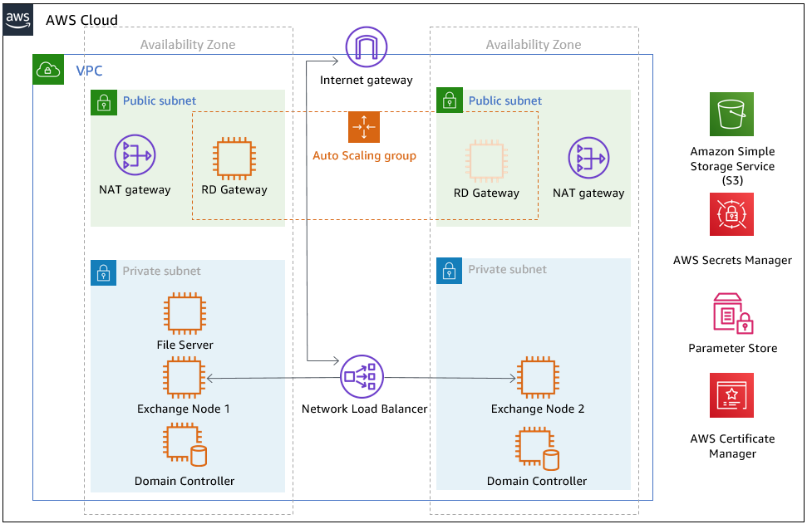Click the Parameter Store icon
Viewport: 812px width, 529px height.
tap(733, 314)
